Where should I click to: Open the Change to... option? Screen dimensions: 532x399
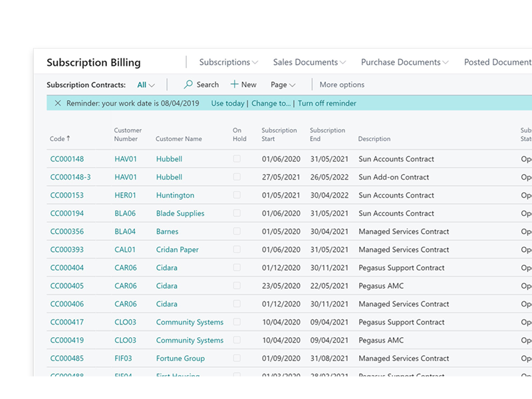[271, 103]
